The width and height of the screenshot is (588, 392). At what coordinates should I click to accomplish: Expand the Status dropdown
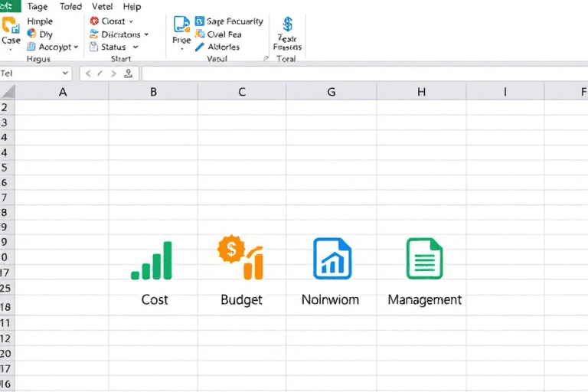(136, 47)
